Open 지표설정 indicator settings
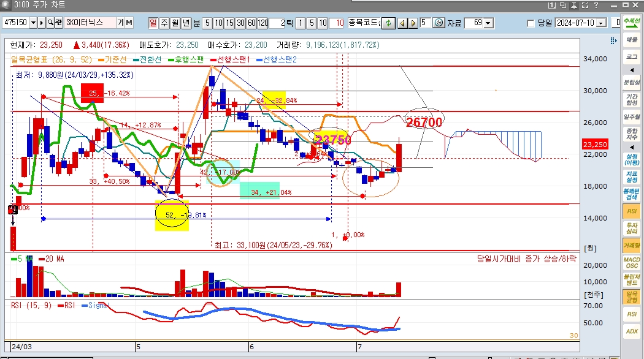This screenshot has height=359, width=644. click(632, 177)
